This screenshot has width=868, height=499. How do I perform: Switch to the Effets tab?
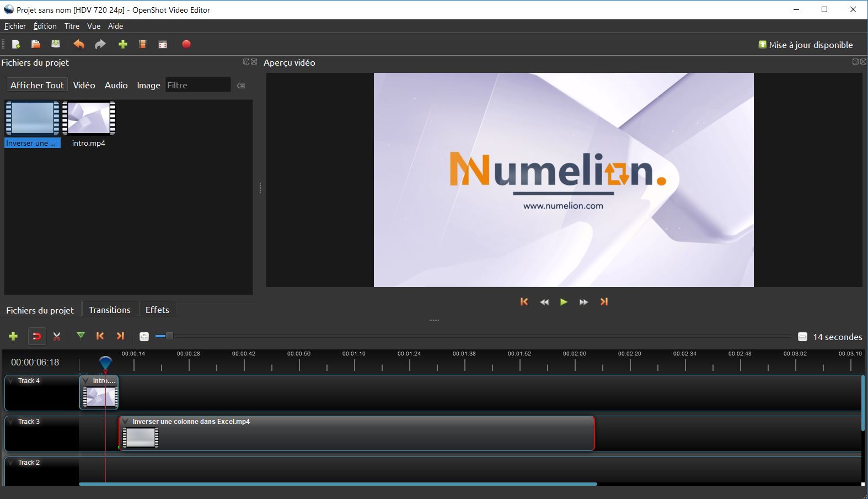coord(157,310)
